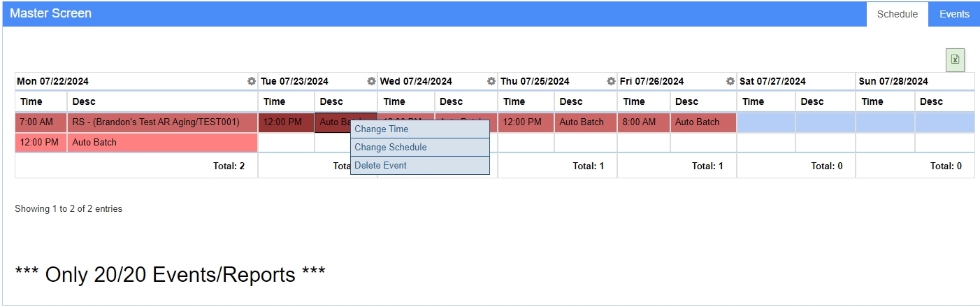
Task: Open gear settings for Mon 07/22/2024
Action: [x=252, y=82]
